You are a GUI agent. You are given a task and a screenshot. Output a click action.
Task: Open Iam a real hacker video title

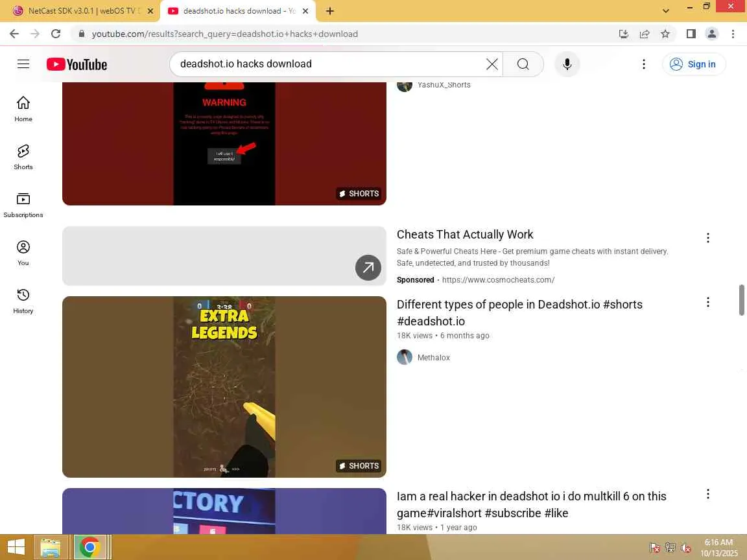531,505
